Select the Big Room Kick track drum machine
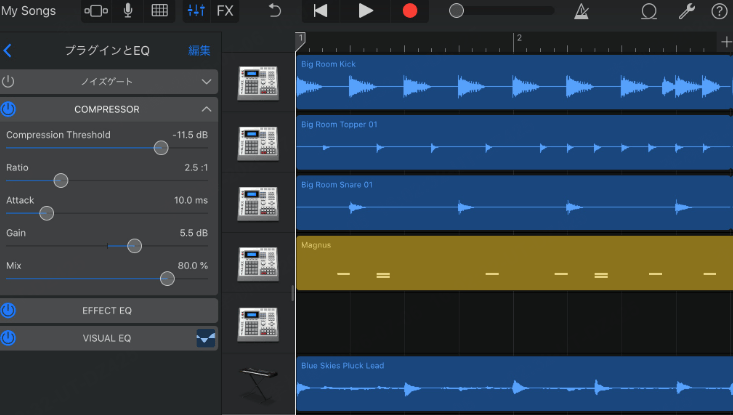733x415 pixels. 258,83
